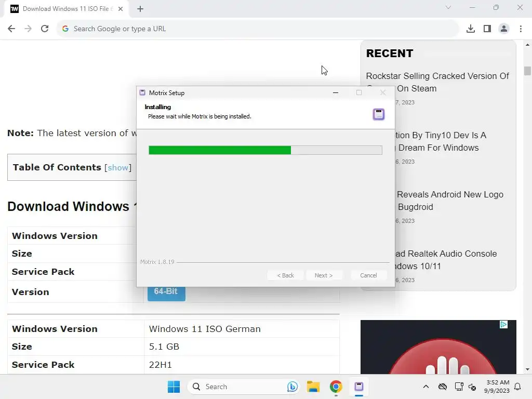Screen dimensions: 532x399
Task: Open File Explorer from the taskbar
Action: click(313, 387)
